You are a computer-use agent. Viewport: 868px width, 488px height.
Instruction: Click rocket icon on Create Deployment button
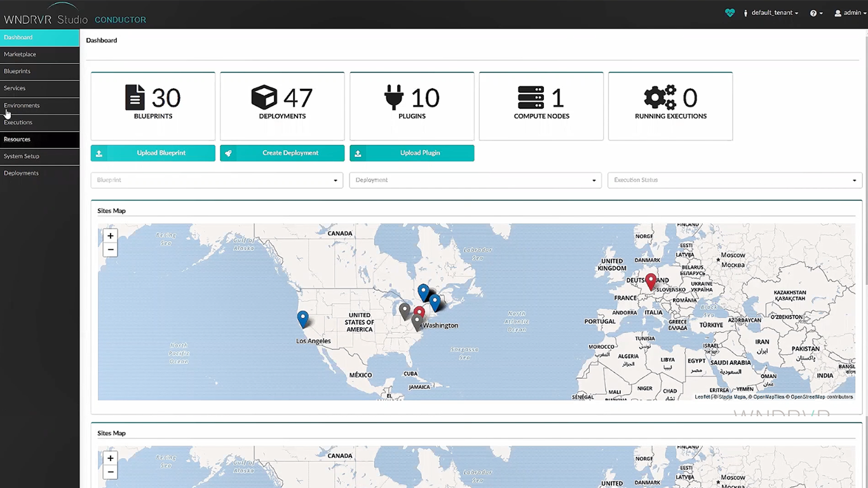228,153
